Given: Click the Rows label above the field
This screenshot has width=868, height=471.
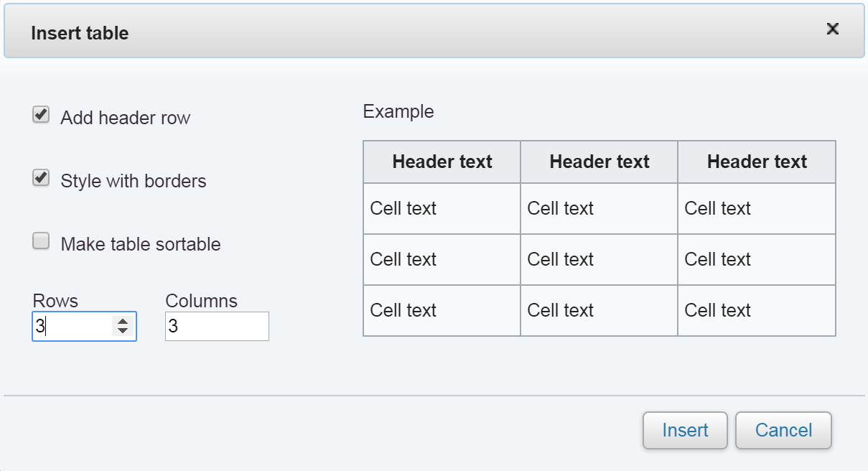Looking at the screenshot, I should tap(55, 301).
